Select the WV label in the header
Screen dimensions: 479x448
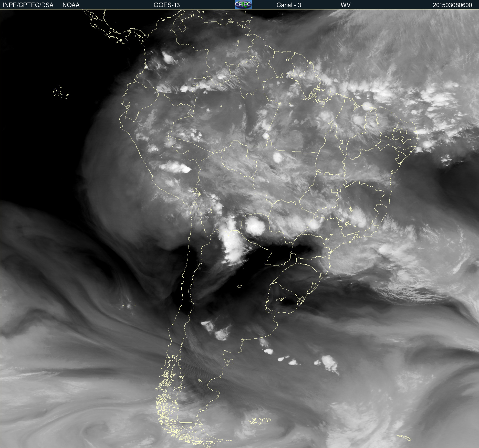(346, 5)
